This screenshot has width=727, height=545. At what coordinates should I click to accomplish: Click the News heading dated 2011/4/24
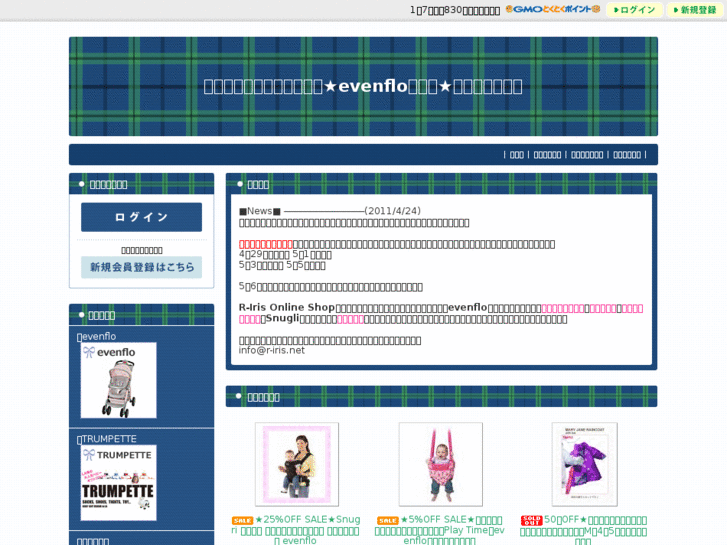pos(330,211)
